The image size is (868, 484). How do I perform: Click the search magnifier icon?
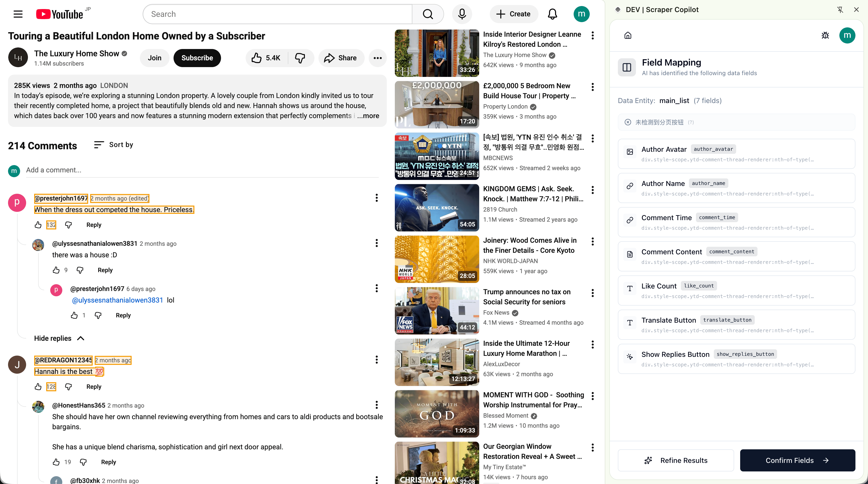pos(428,14)
